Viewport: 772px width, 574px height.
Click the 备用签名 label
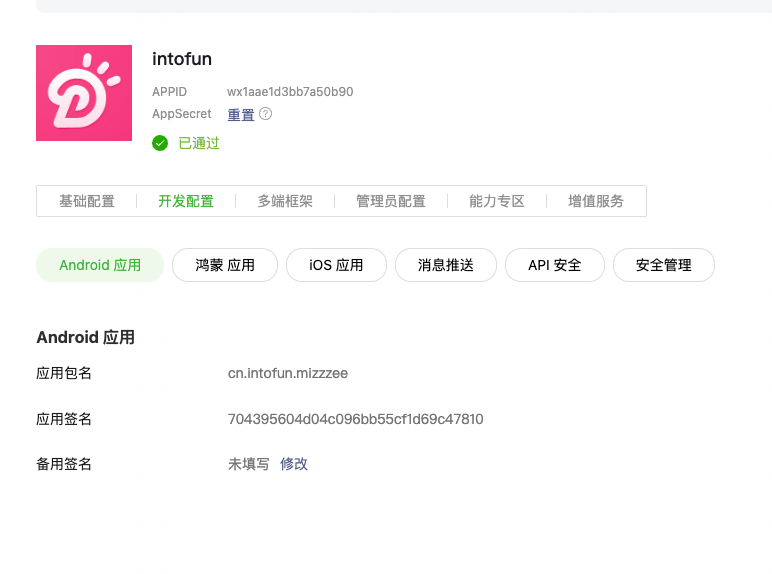(x=64, y=464)
